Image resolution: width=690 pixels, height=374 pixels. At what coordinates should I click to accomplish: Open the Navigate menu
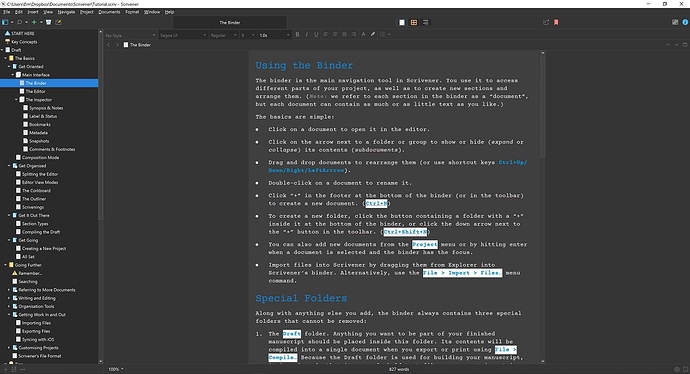tap(66, 12)
